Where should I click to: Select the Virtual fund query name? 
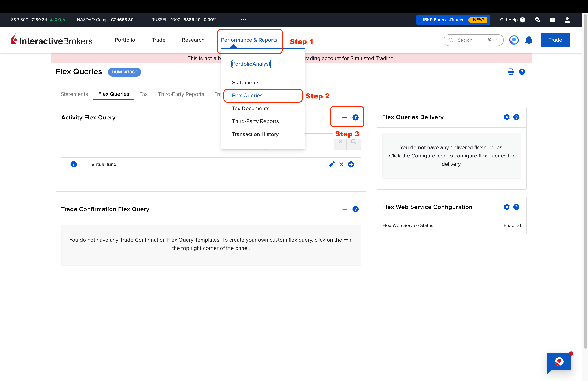pos(104,164)
